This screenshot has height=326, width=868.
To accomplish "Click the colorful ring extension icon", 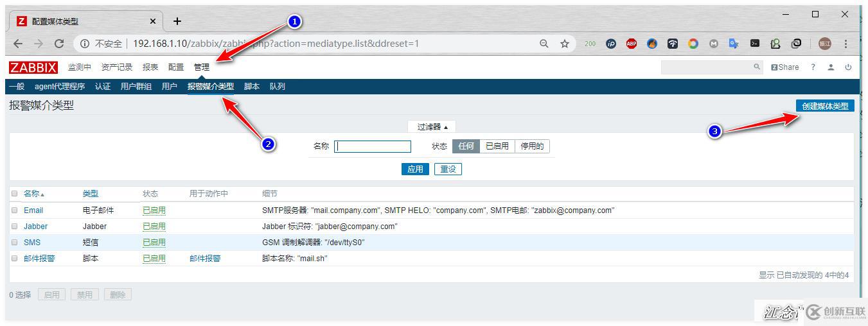I will [x=693, y=44].
